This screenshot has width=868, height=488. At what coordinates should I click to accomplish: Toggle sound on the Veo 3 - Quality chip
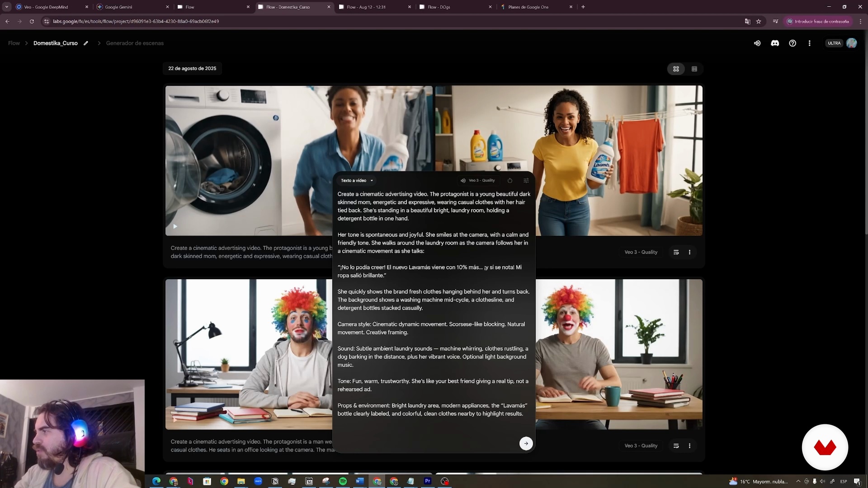pyautogui.click(x=463, y=181)
